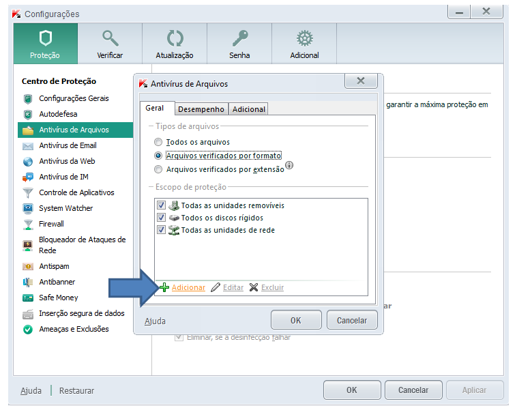Image resolution: width=532 pixels, height=419 pixels.
Task: Click the Editar link
Action: click(233, 287)
